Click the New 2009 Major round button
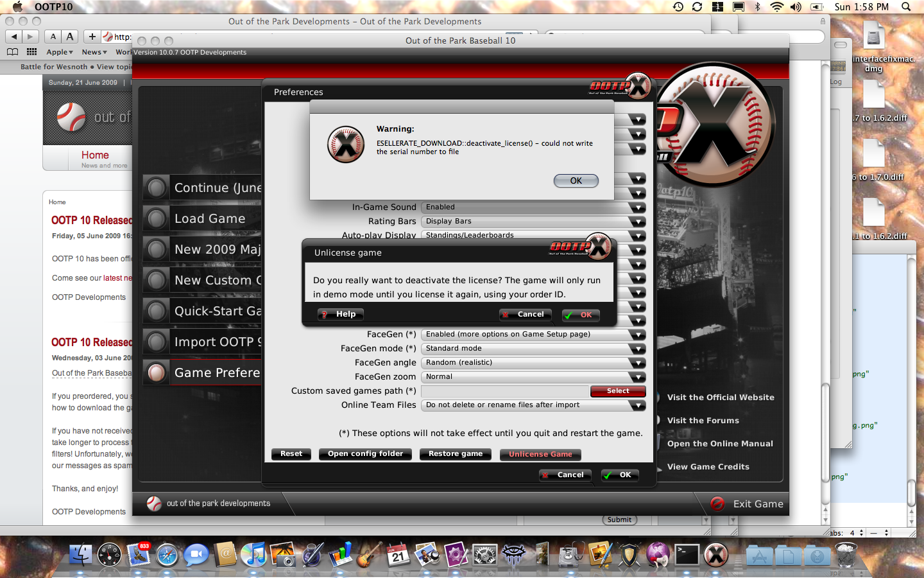 click(156, 249)
